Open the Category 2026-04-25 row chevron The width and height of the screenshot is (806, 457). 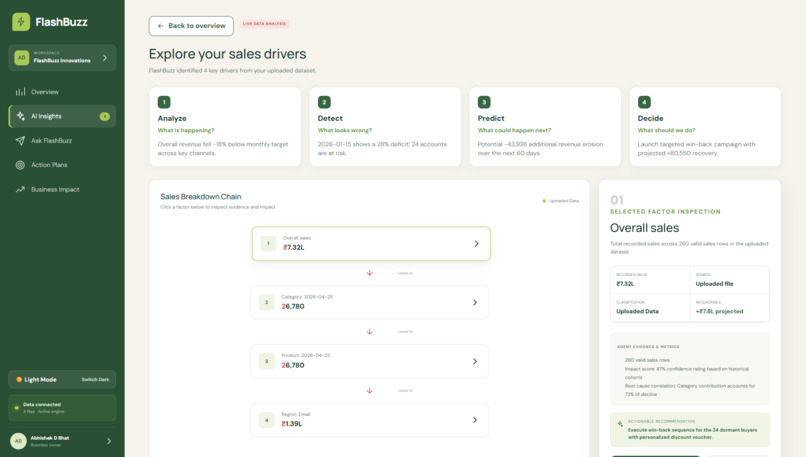474,302
